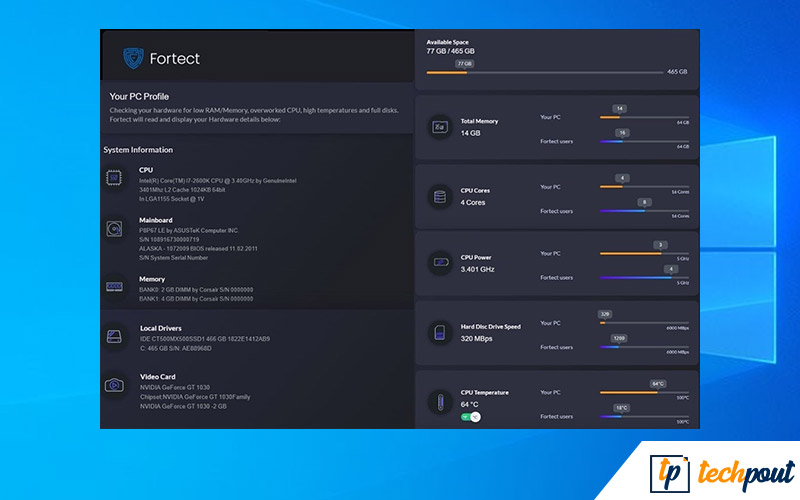This screenshot has height=500, width=800.
Task: Select the Local Drivers disk icon
Action: [115, 337]
